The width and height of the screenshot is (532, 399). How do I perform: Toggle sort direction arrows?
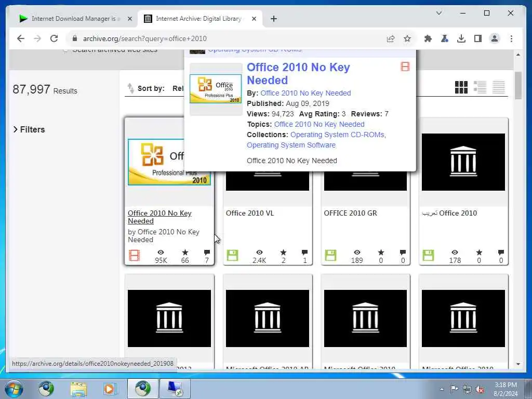click(x=130, y=88)
